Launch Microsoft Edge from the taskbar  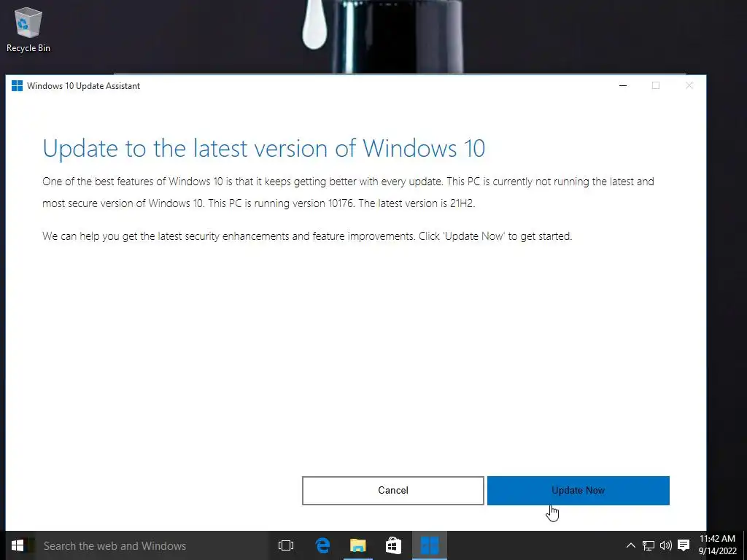[x=322, y=545]
